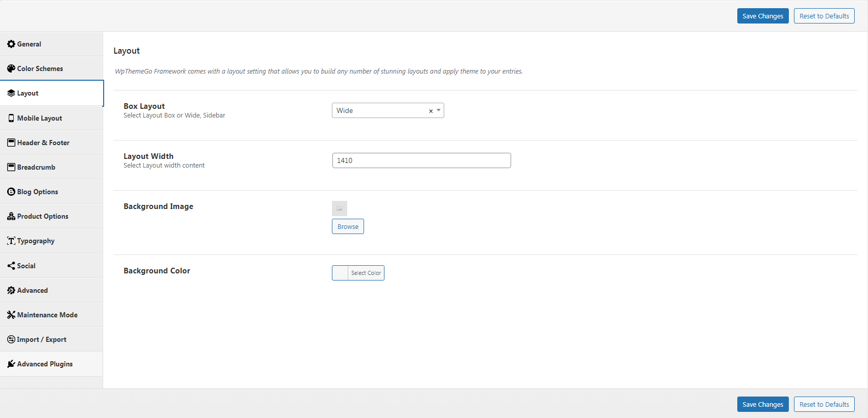The width and height of the screenshot is (868, 418).
Task: Click the Layout Width input field
Action: click(421, 160)
